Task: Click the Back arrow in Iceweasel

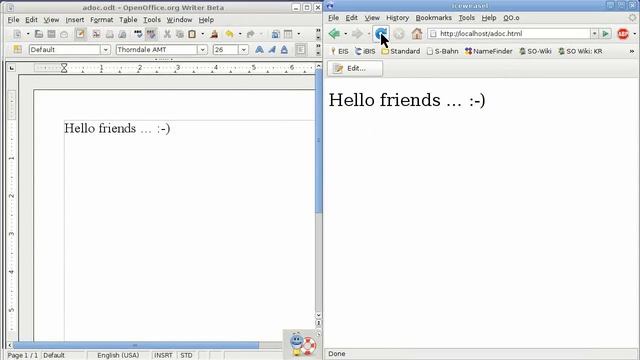Action: 335,34
